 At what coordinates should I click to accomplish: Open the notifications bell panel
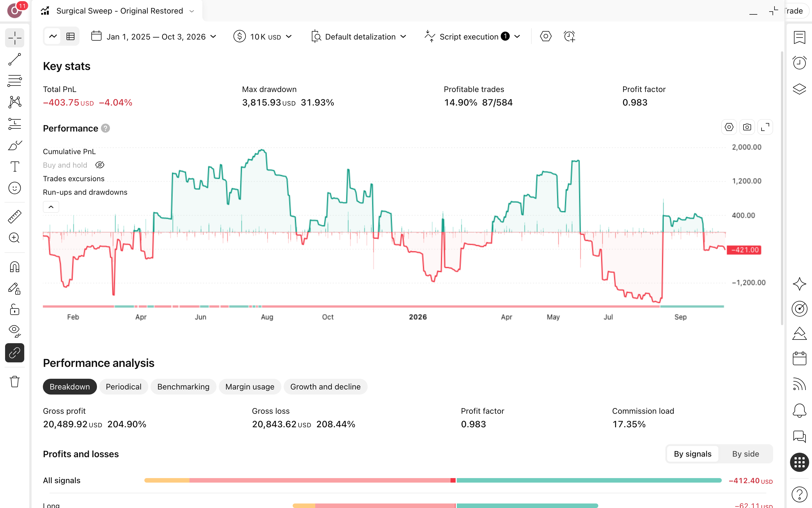(799, 411)
